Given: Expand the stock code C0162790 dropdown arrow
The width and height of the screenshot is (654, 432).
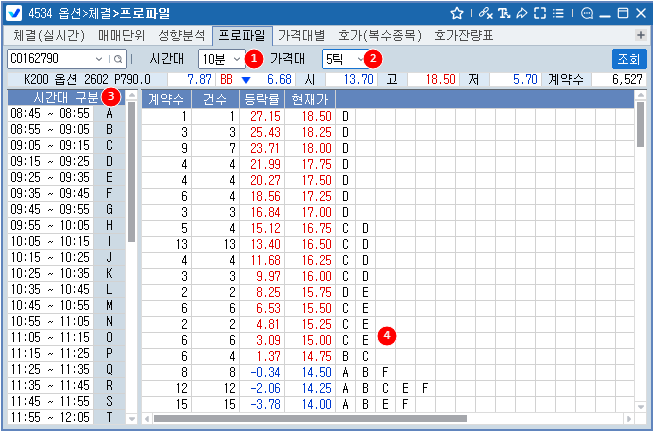Looking at the screenshot, I should pos(98,59).
